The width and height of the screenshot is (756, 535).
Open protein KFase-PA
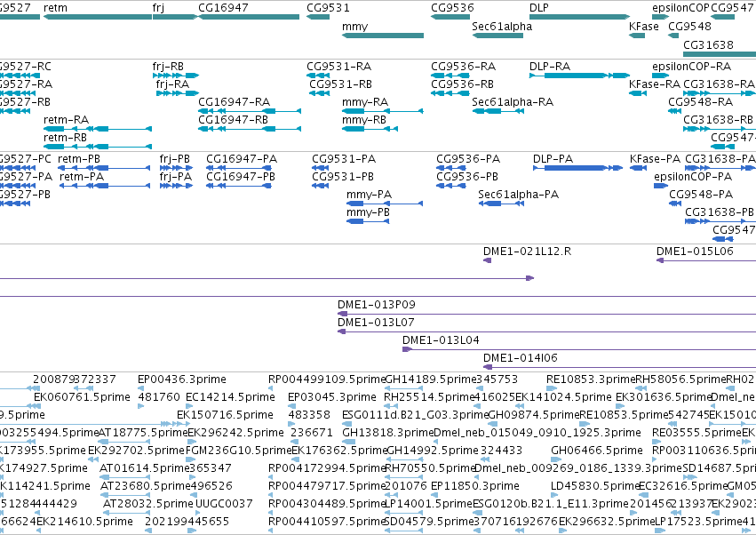click(x=639, y=168)
